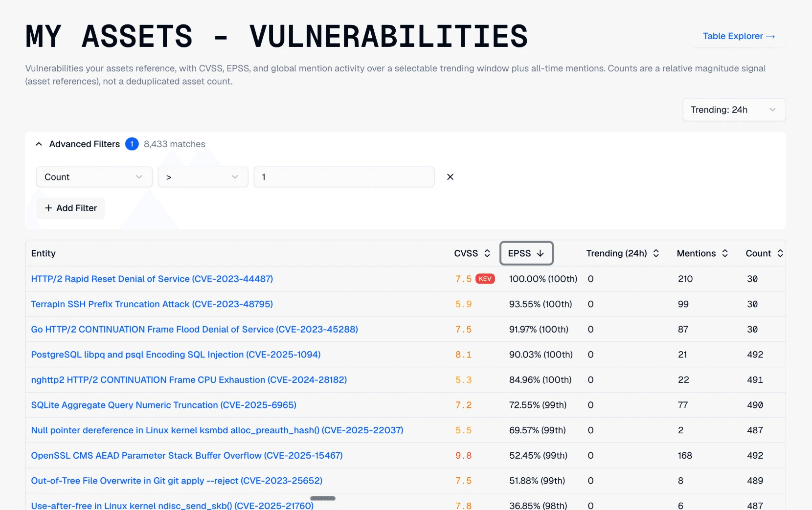Click EPSS value 90.03% (100th)
Screen dimensions: 812x510
tap(541, 355)
